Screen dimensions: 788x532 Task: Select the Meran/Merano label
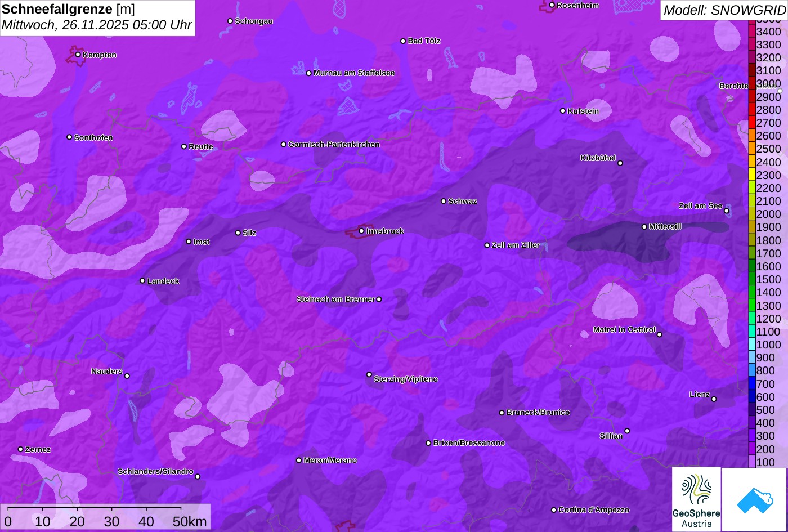(330, 461)
